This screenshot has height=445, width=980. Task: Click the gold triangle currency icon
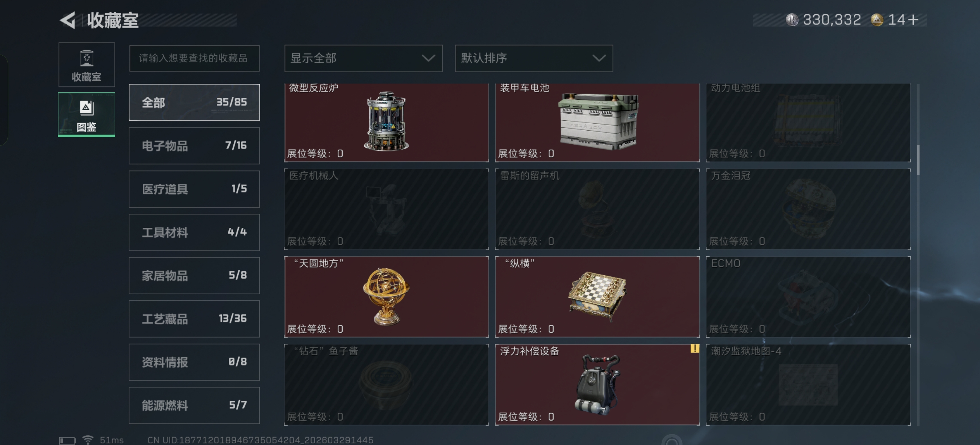(877, 20)
